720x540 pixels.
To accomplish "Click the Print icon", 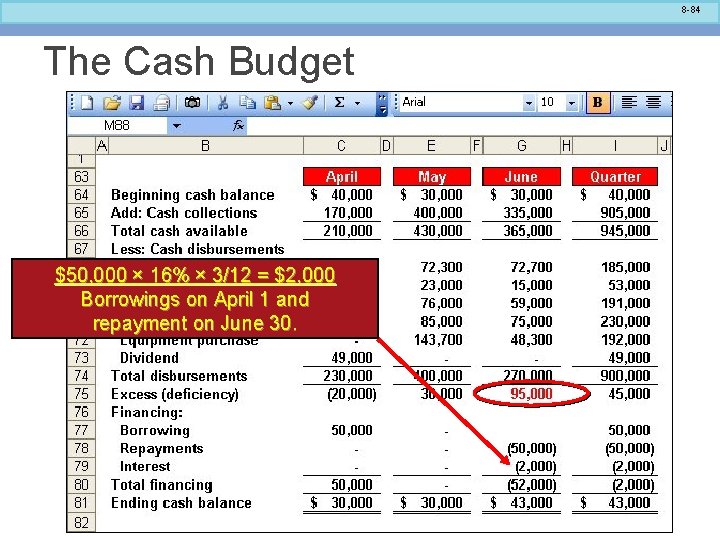I will (x=162, y=103).
